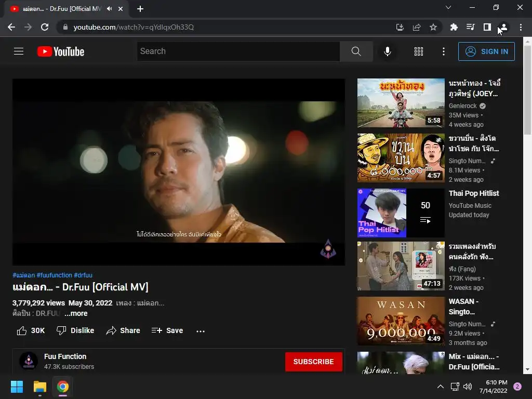Click the Genierock channel name
This screenshot has width=532, height=399.
(x=463, y=106)
